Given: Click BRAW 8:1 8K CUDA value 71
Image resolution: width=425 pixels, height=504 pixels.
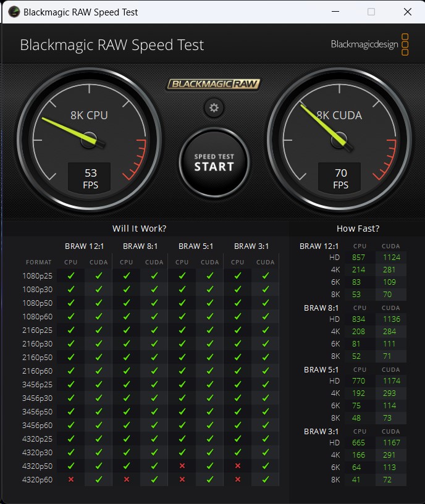Looking at the screenshot, I should 387,356.
